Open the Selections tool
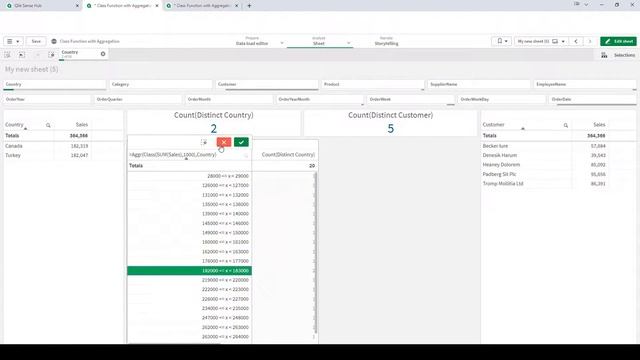 [x=624, y=55]
